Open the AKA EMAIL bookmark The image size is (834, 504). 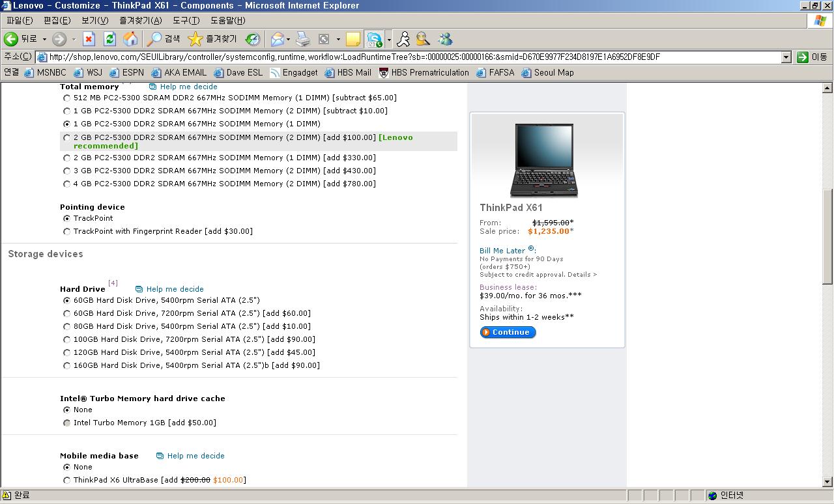(179, 72)
